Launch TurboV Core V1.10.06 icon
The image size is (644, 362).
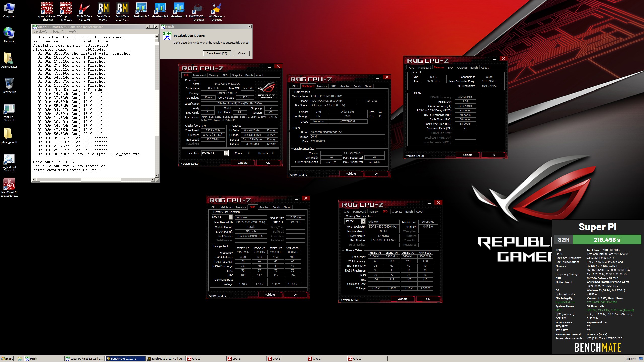(x=85, y=12)
